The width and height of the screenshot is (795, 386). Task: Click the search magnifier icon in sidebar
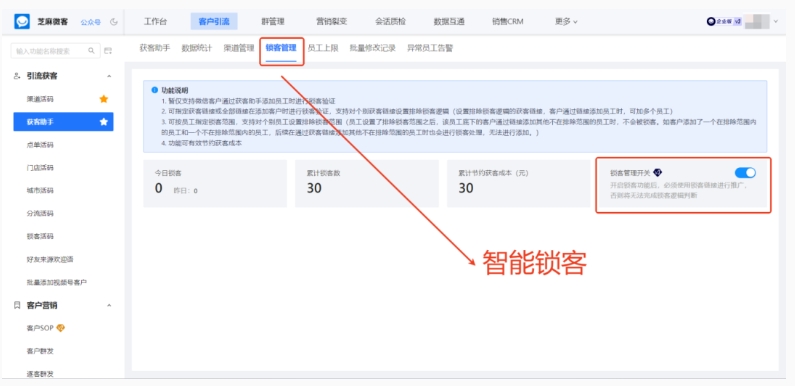pyautogui.click(x=91, y=51)
